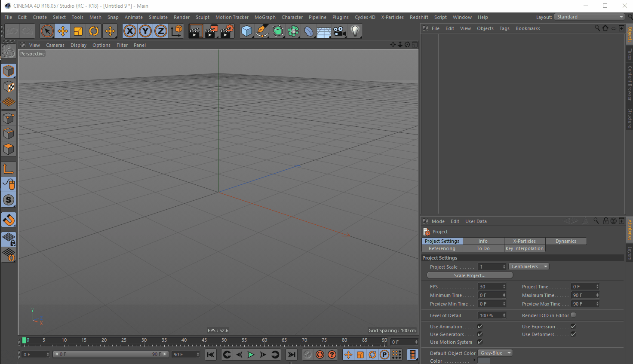Screen dimensions: 633x364
Task: Select the Live Selection tool
Action: point(47,31)
